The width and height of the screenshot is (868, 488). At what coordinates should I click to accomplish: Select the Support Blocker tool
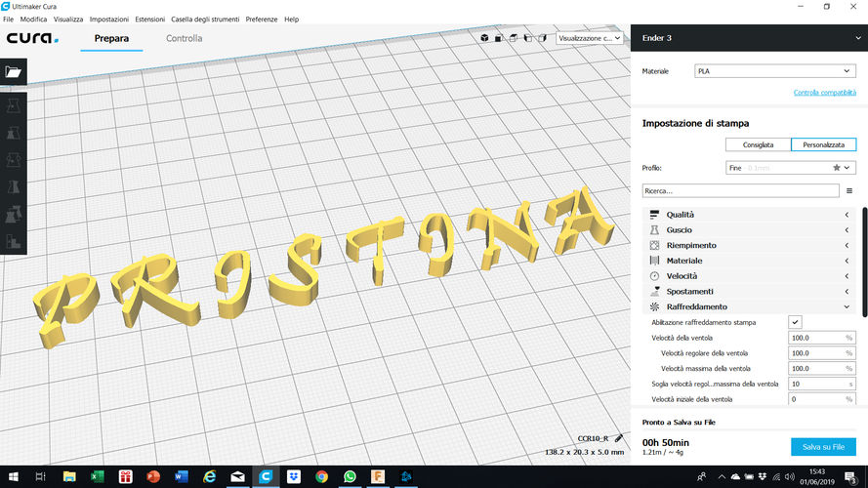(x=14, y=241)
